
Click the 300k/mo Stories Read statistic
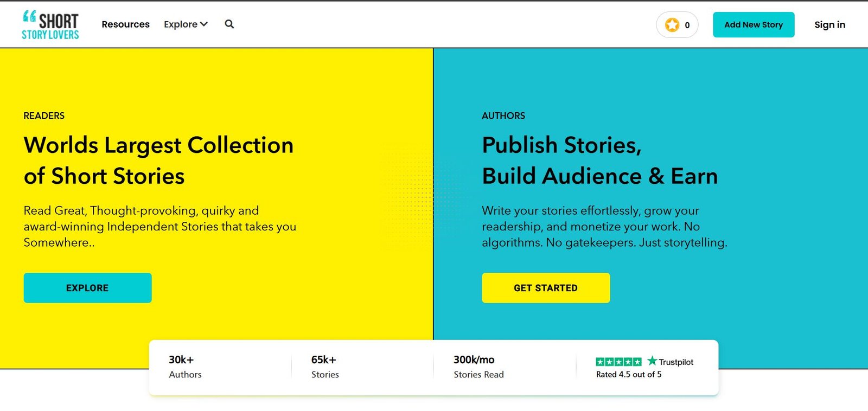click(478, 367)
